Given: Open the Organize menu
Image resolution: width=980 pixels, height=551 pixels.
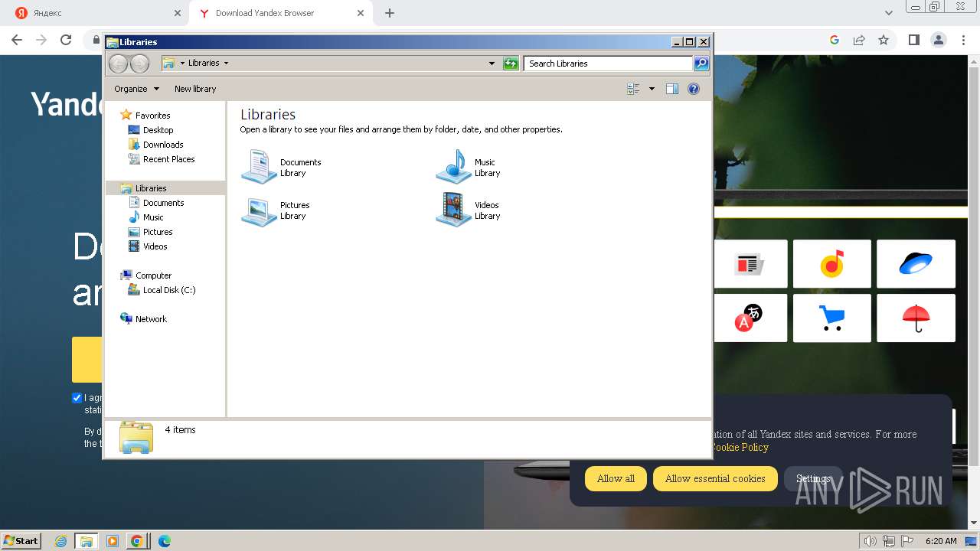Looking at the screenshot, I should (136, 89).
